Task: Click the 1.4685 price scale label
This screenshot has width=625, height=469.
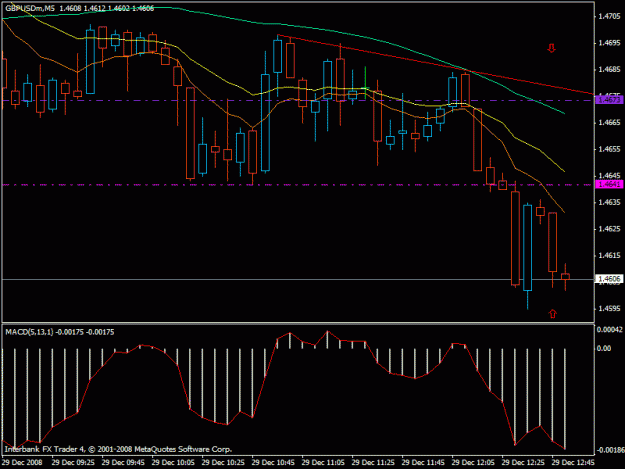Action: coord(609,69)
